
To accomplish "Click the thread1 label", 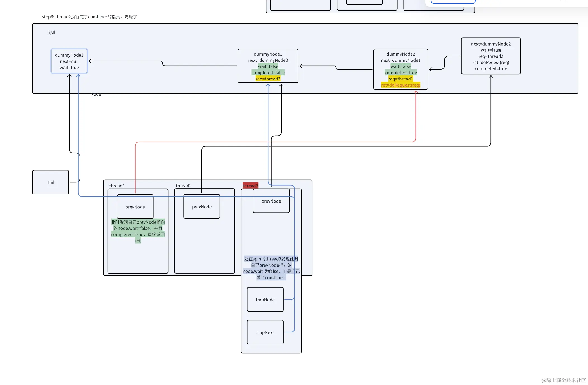I will coord(117,186).
